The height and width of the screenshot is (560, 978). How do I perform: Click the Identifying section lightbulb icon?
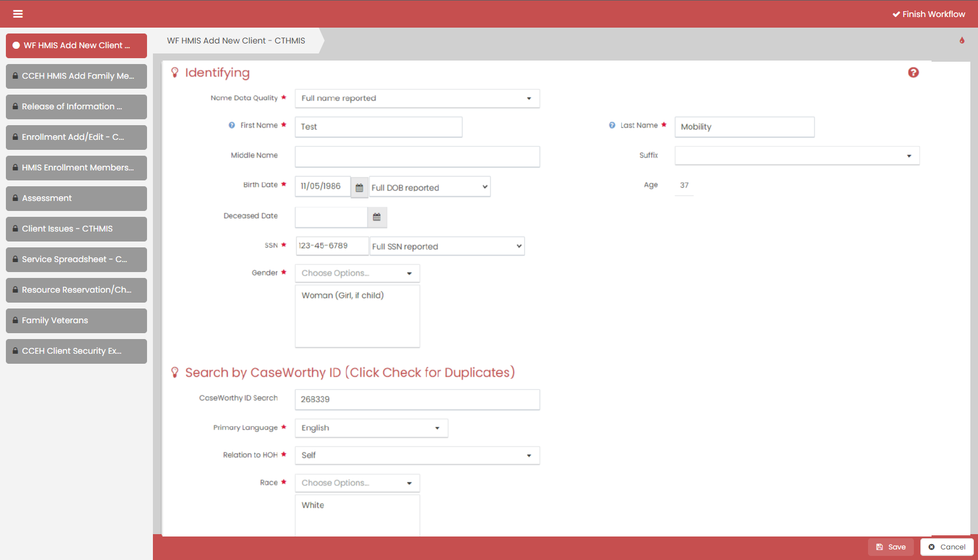(175, 72)
